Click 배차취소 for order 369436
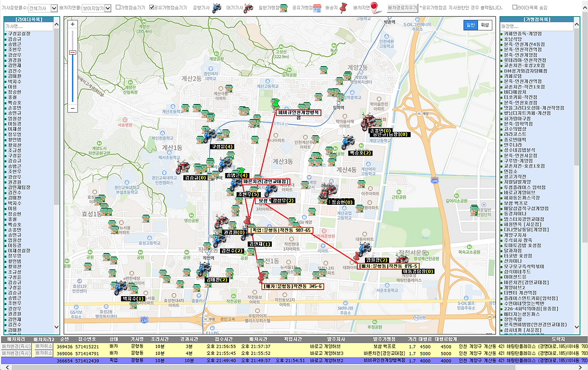Viewport: 588px width, 370px height. click(x=43, y=347)
